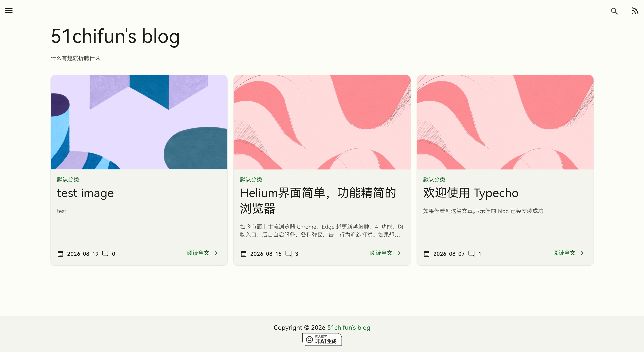Click the comment icon on the Helium card
The height and width of the screenshot is (352, 644).
tap(288, 254)
